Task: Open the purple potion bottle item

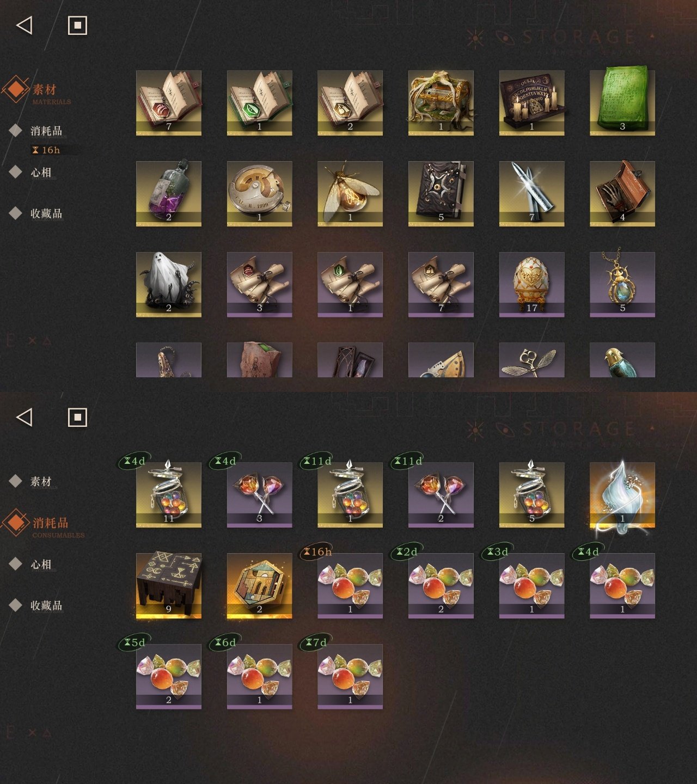Action: click(x=168, y=193)
